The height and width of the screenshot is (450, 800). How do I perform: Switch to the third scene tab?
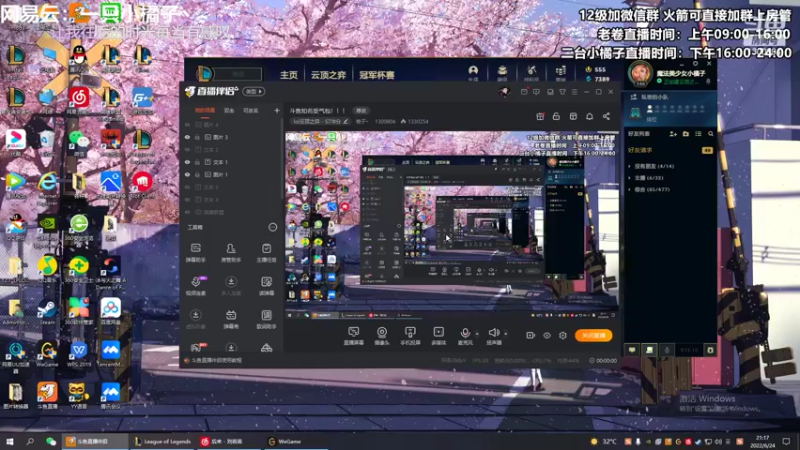pyautogui.click(x=251, y=110)
